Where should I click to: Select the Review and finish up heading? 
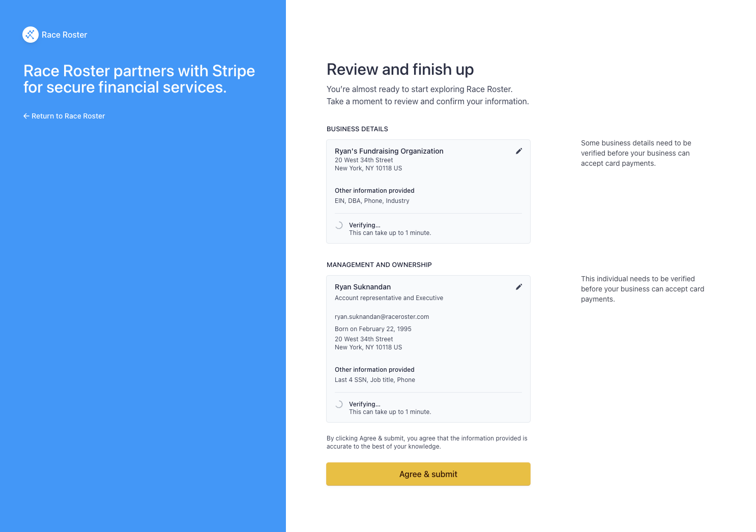click(400, 69)
